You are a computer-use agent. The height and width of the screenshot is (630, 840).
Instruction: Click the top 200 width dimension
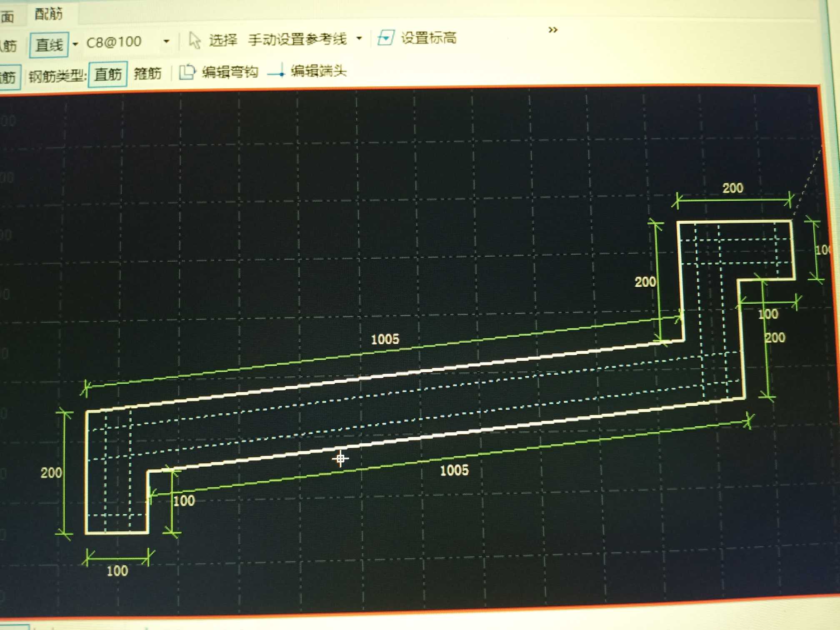(733, 188)
